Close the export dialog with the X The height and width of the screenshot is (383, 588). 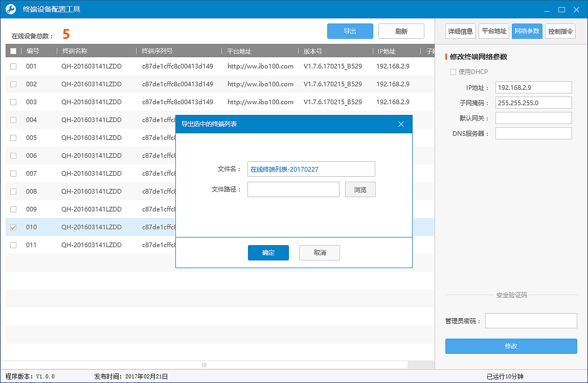coord(401,124)
